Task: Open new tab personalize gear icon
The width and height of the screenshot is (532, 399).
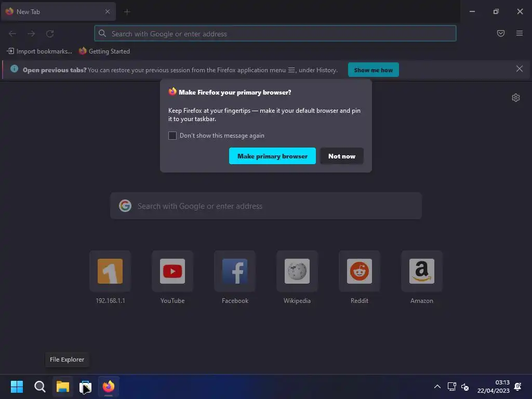Action: tap(515, 98)
